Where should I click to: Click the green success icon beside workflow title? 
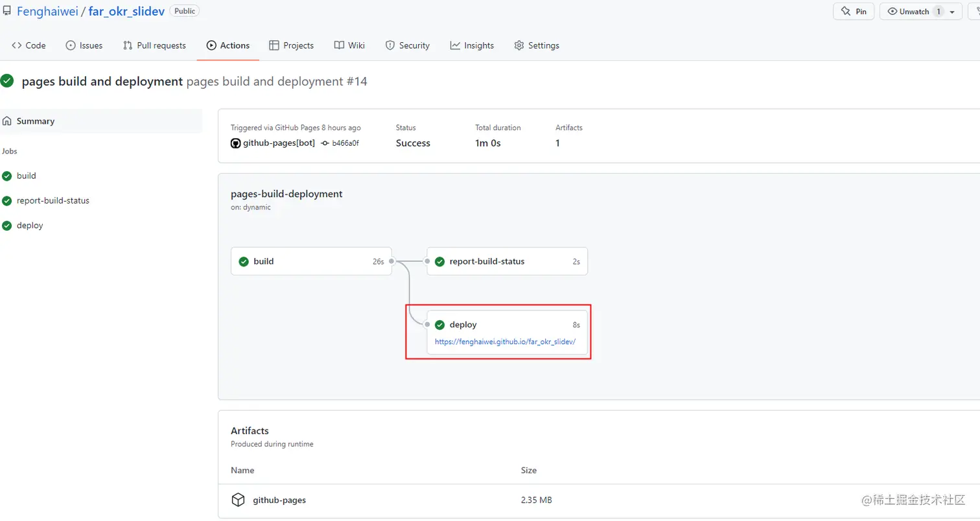(x=7, y=81)
